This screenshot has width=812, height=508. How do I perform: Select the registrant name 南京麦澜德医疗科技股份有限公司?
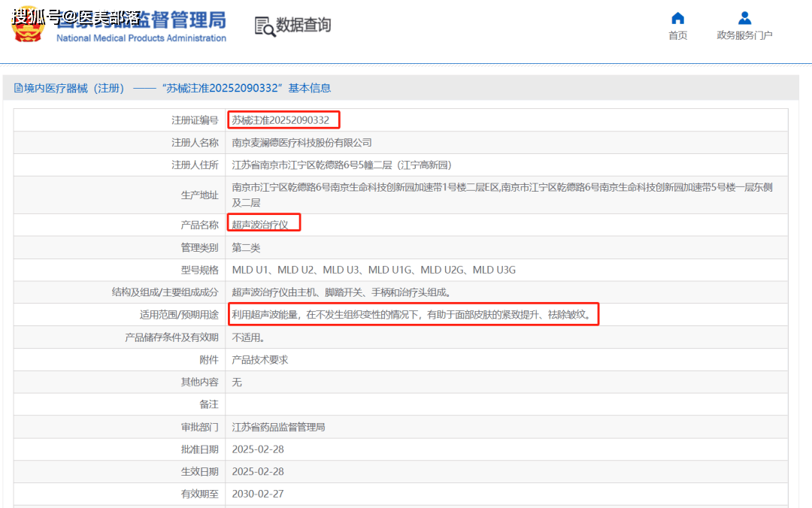pyautogui.click(x=301, y=143)
